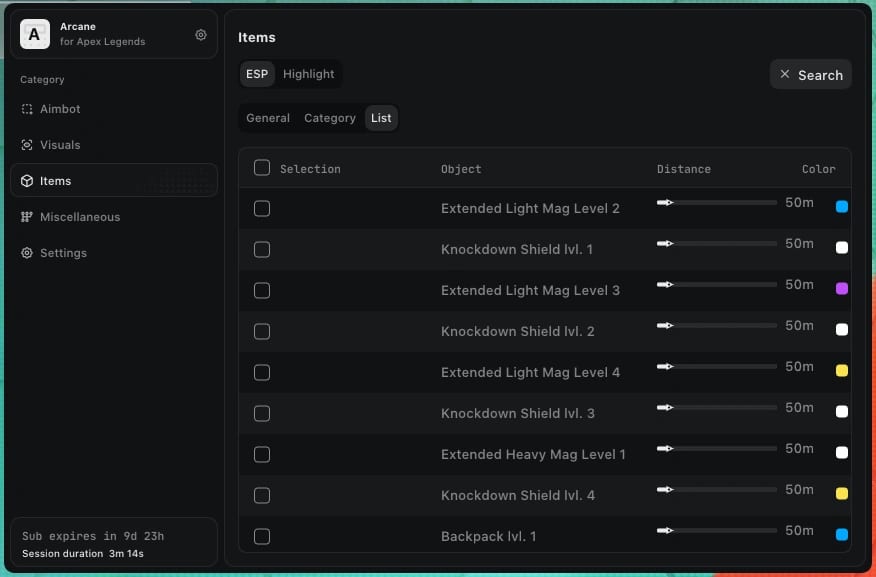
Task: Open white color swatch for Knockdown Shield lvl. 1
Action: [842, 247]
